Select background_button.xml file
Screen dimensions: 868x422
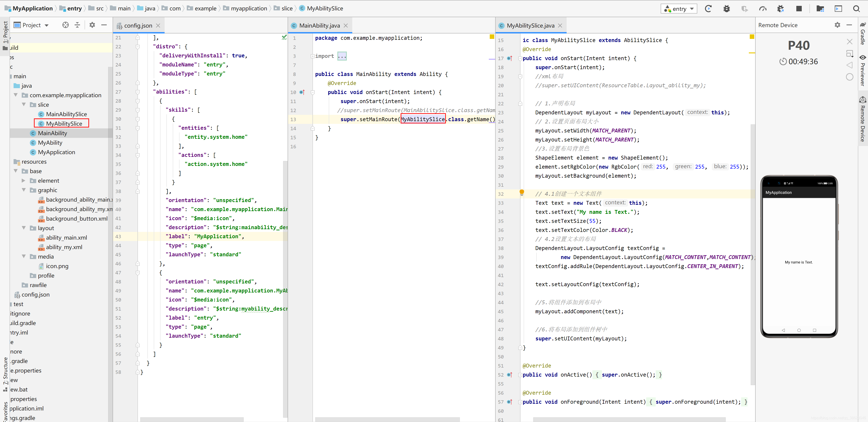(76, 219)
